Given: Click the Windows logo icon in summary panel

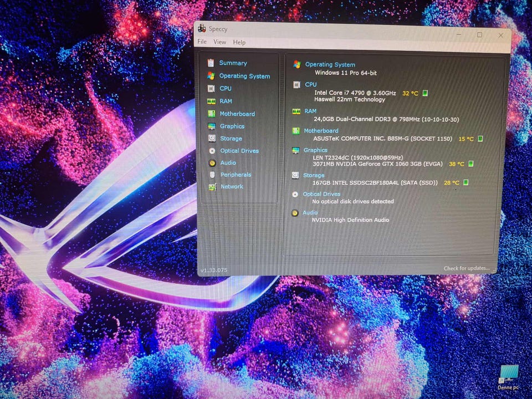Looking at the screenshot, I should click(297, 64).
